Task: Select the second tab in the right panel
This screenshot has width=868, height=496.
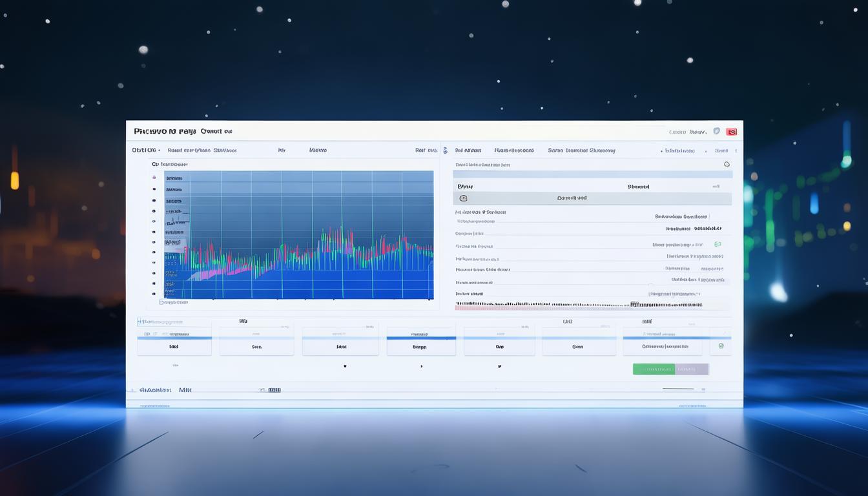Action: 514,150
